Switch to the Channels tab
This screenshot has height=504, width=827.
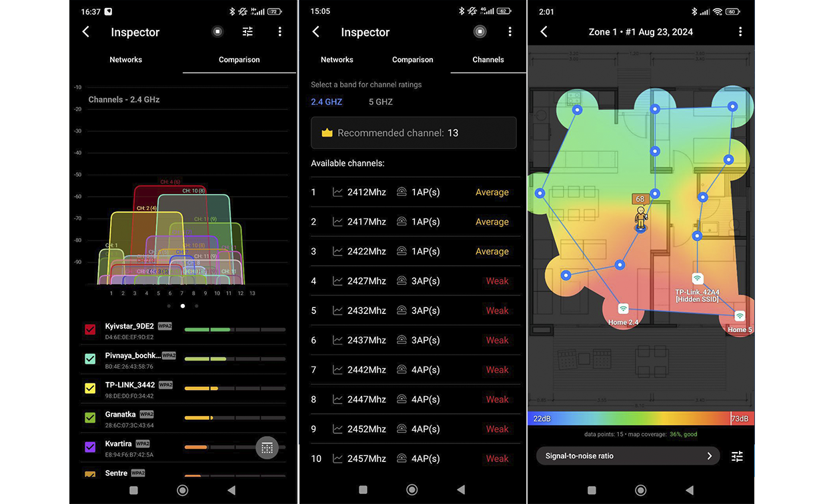pyautogui.click(x=488, y=59)
